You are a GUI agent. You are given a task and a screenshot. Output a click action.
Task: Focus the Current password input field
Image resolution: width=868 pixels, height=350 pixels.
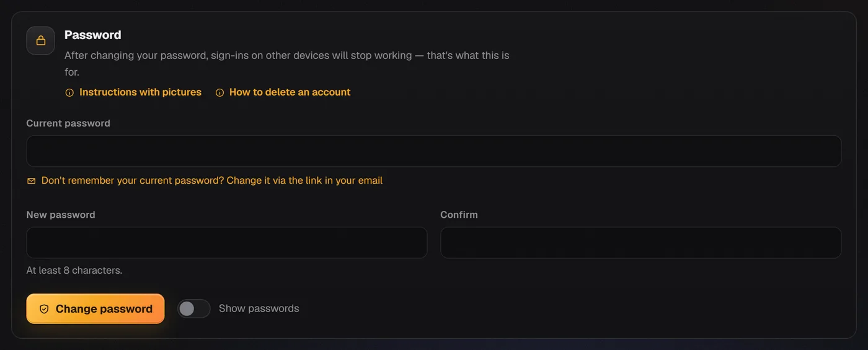click(434, 151)
